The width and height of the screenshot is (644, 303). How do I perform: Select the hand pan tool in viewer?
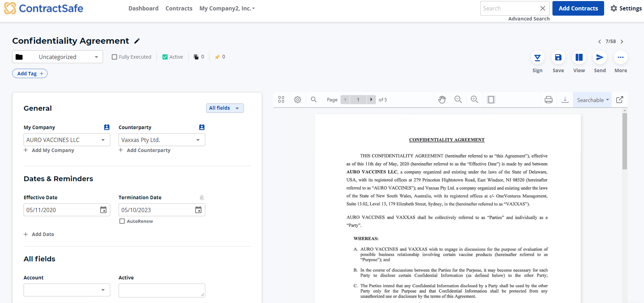442,100
